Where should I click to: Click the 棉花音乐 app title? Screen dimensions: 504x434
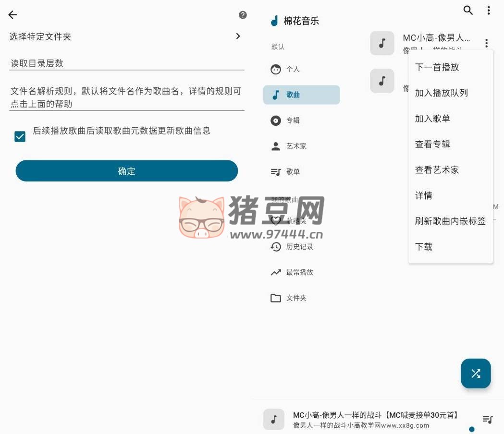pos(301,21)
